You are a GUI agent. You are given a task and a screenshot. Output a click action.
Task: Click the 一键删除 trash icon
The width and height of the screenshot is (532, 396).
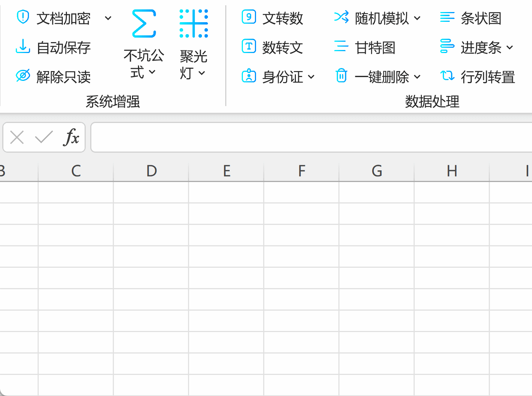(341, 76)
